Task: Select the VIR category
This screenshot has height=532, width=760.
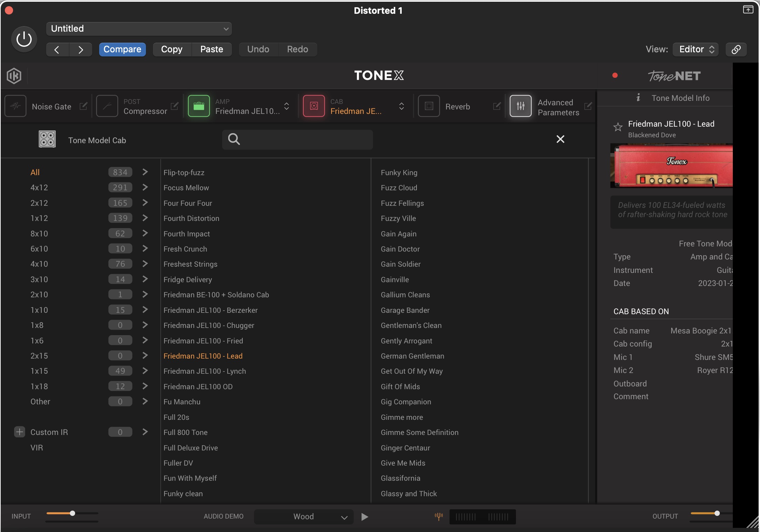Action: coord(37,447)
